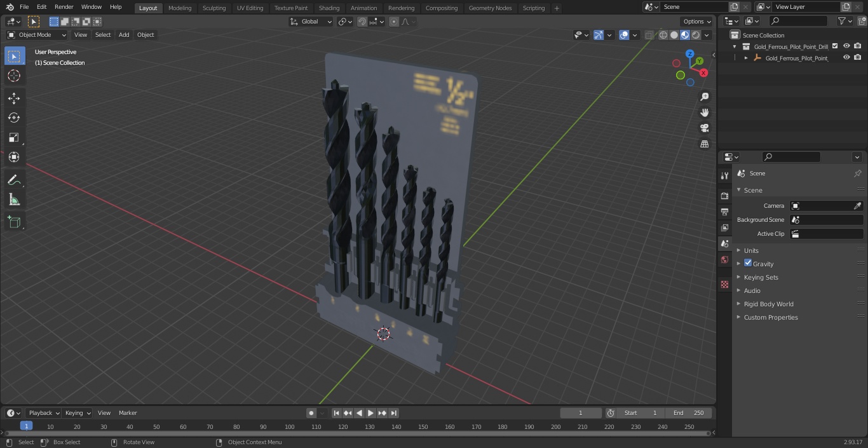Screen dimensions: 868x448
Task: Open the World properties tab
Action: pos(724,259)
